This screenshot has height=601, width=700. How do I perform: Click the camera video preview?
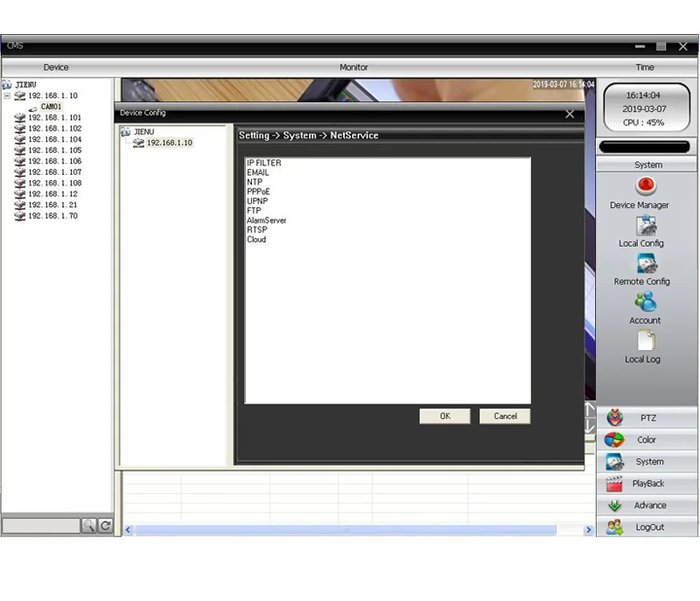click(x=357, y=90)
